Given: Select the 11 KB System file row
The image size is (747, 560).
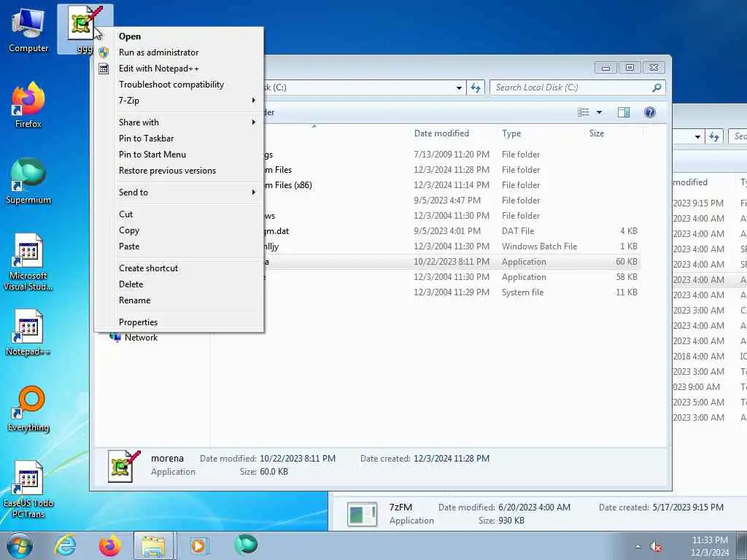Looking at the screenshot, I should pos(451,292).
